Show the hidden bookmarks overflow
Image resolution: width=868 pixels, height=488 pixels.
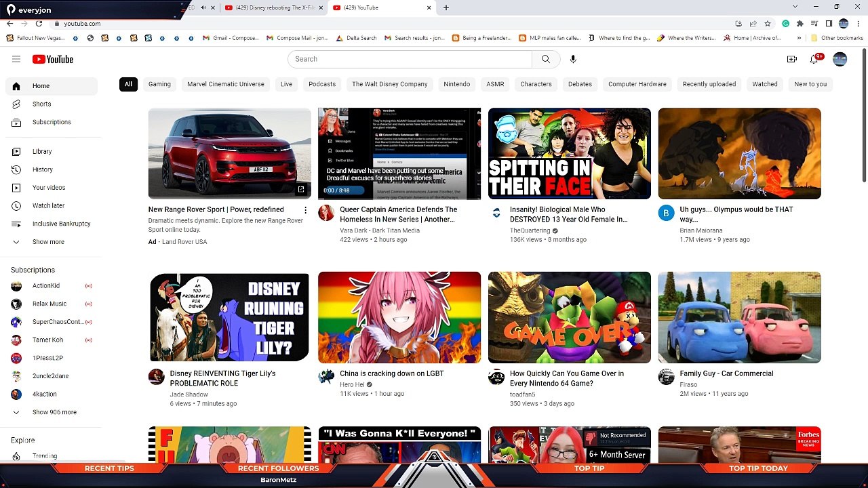[799, 38]
